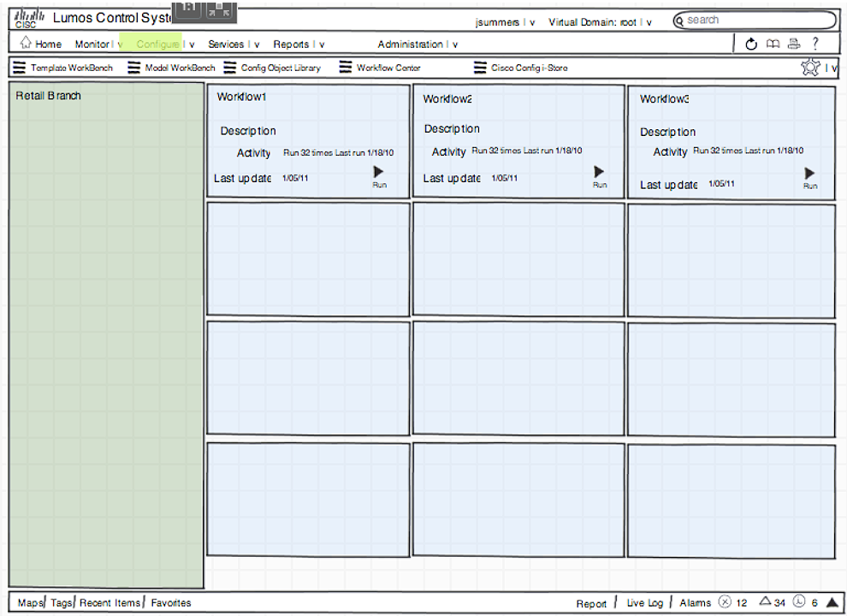Click the warning triangle alarm icon

pyautogui.click(x=766, y=602)
